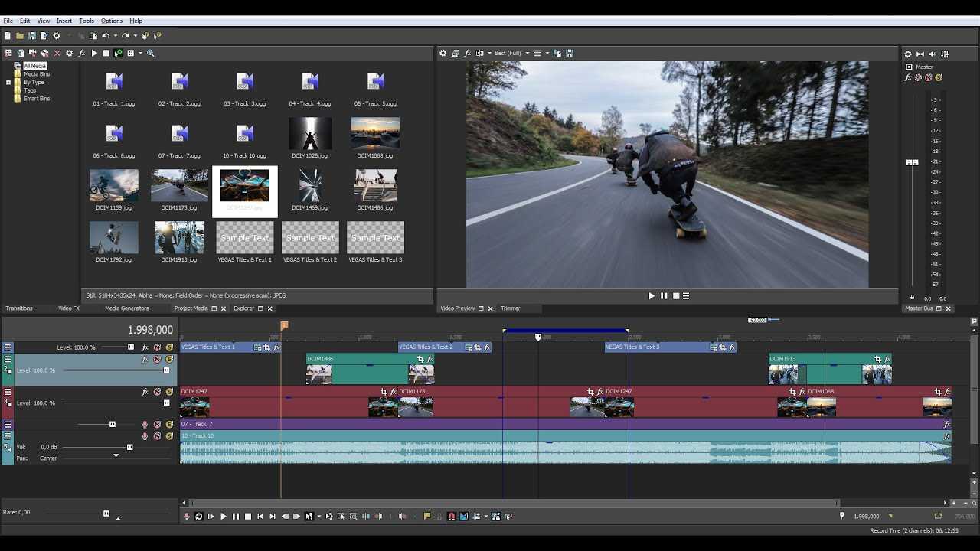Open the Insert menu
Viewport: 980px width, 551px height.
[64, 21]
